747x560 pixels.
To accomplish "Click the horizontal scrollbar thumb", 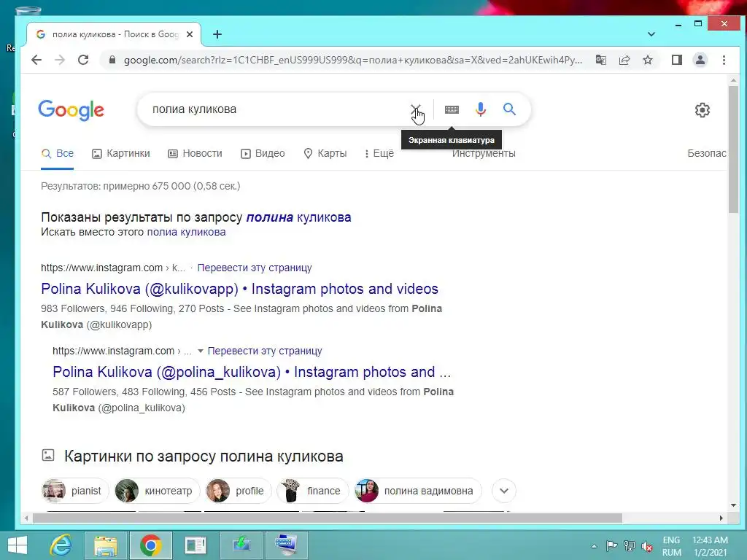I will (327, 518).
